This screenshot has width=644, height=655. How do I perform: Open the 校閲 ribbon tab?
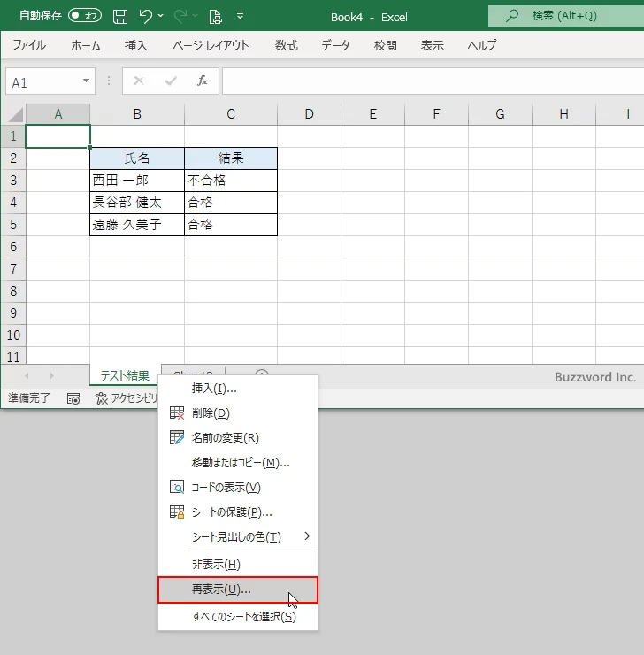tap(385, 44)
